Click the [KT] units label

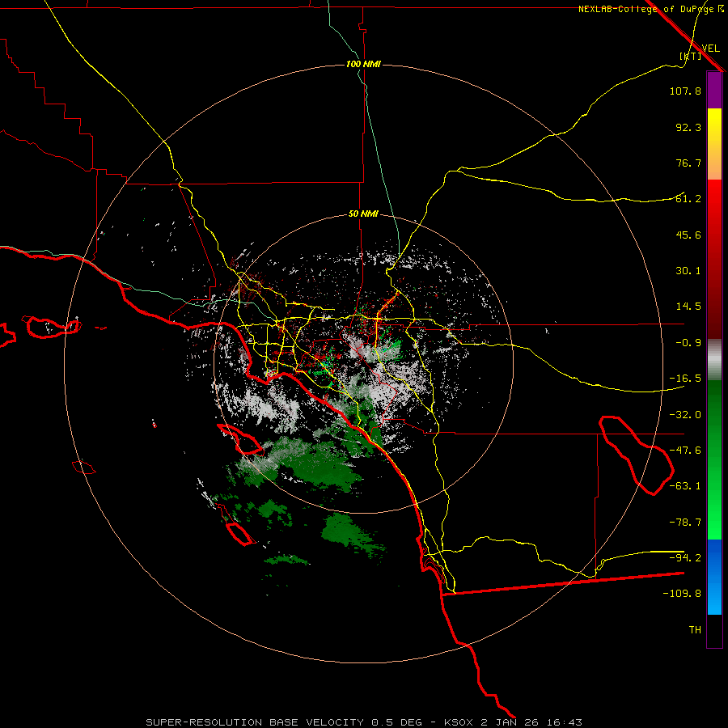691,56
